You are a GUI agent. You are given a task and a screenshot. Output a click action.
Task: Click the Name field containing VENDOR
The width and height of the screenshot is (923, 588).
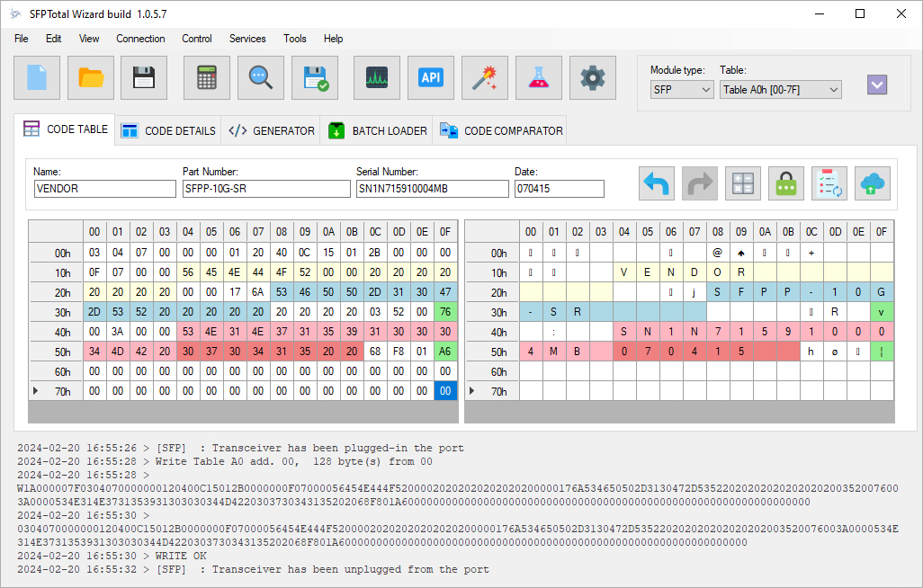point(104,189)
